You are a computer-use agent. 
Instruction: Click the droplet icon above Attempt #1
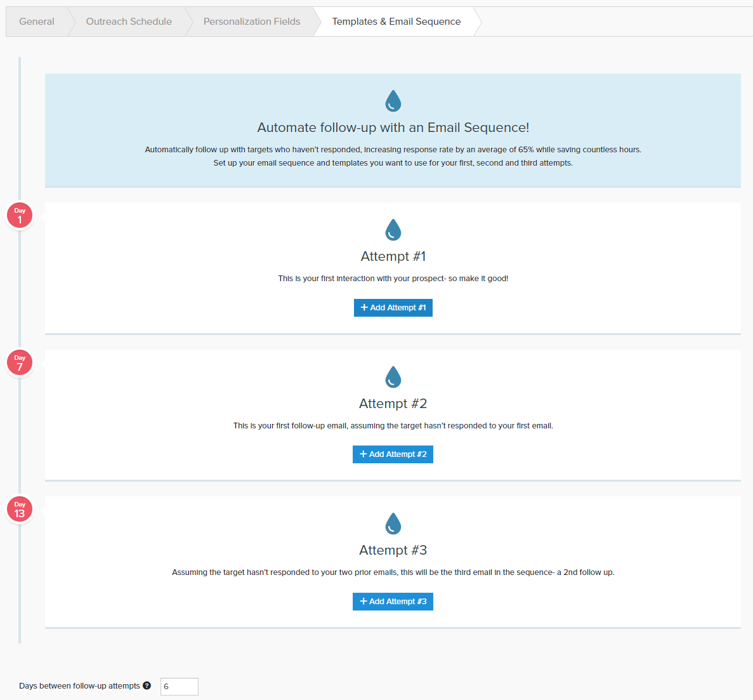[393, 230]
